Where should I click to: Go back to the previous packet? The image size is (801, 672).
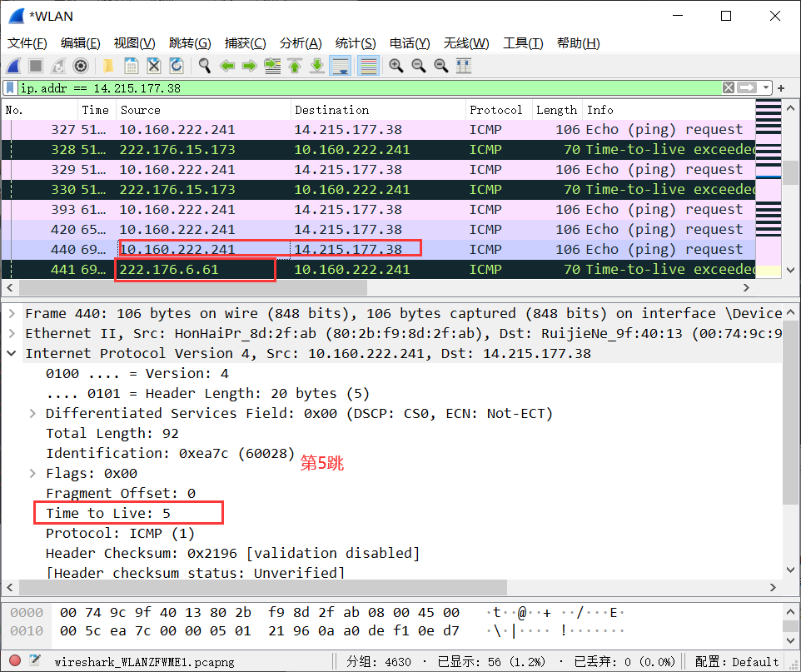(x=226, y=66)
